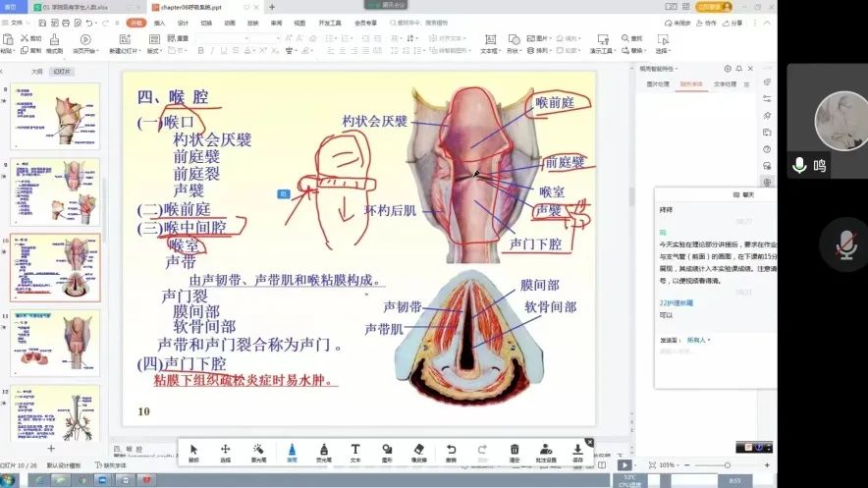
Task: Open the File menu
Action: pyautogui.click(x=17, y=23)
